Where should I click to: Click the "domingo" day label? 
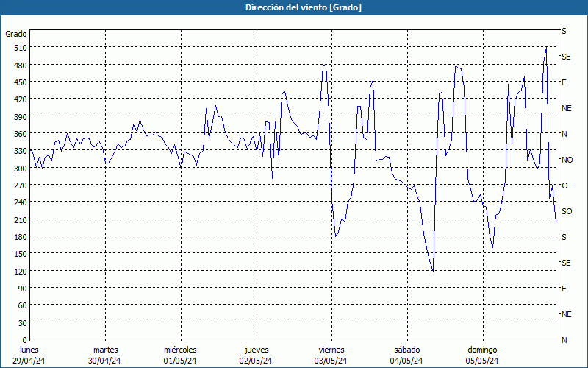point(482,350)
